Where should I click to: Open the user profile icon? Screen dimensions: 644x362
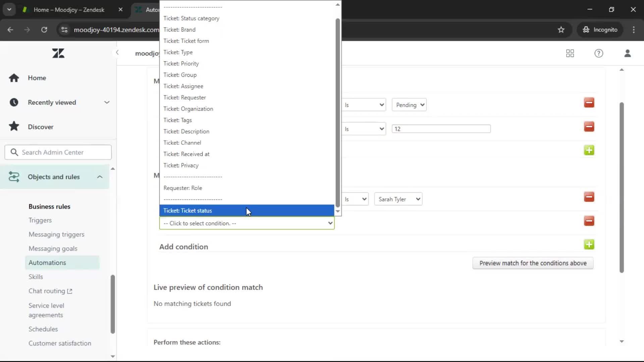(x=628, y=53)
